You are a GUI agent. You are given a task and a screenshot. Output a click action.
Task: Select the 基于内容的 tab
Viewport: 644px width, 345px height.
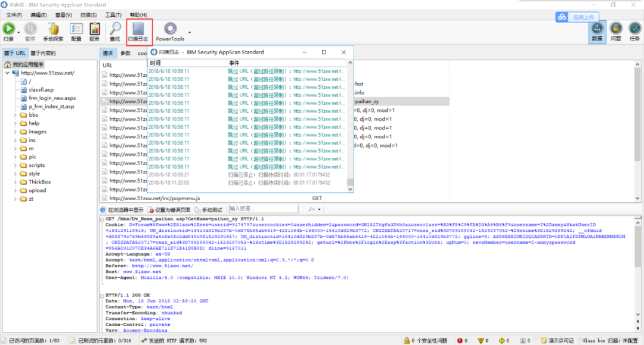[43, 53]
